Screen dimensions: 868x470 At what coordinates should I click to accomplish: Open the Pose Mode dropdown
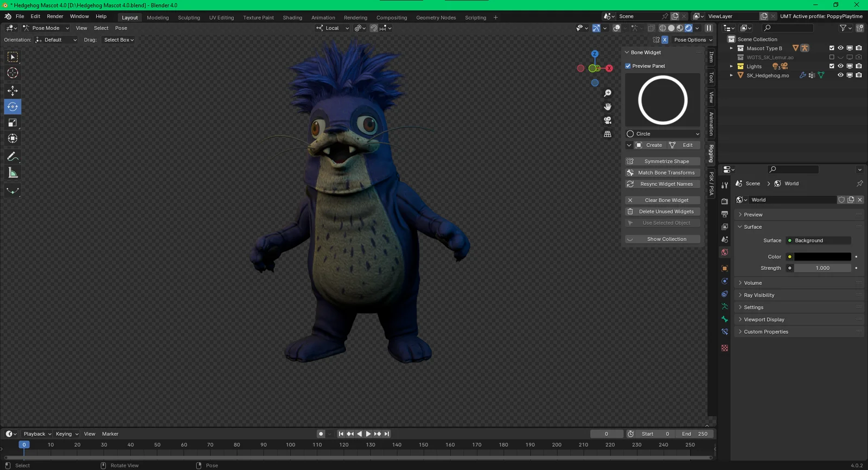(46, 28)
